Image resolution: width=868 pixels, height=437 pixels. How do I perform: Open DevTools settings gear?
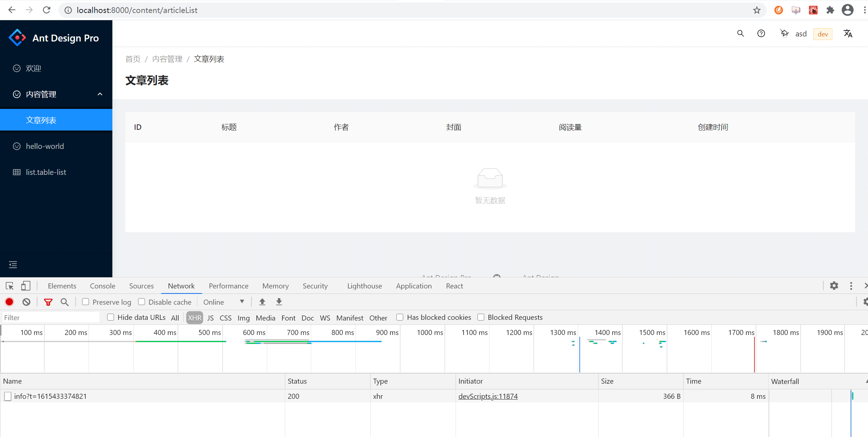(x=834, y=286)
